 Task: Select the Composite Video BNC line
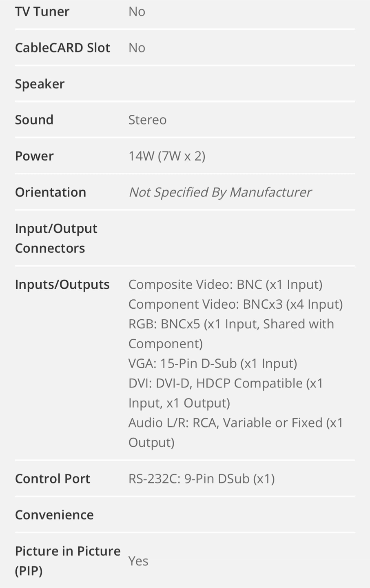[225, 284]
